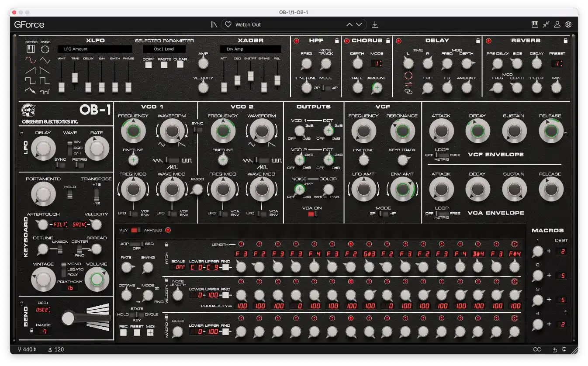Screen dimensions: 588x366
Task: Click the Reverb padlock icon
Action: (x=566, y=41)
